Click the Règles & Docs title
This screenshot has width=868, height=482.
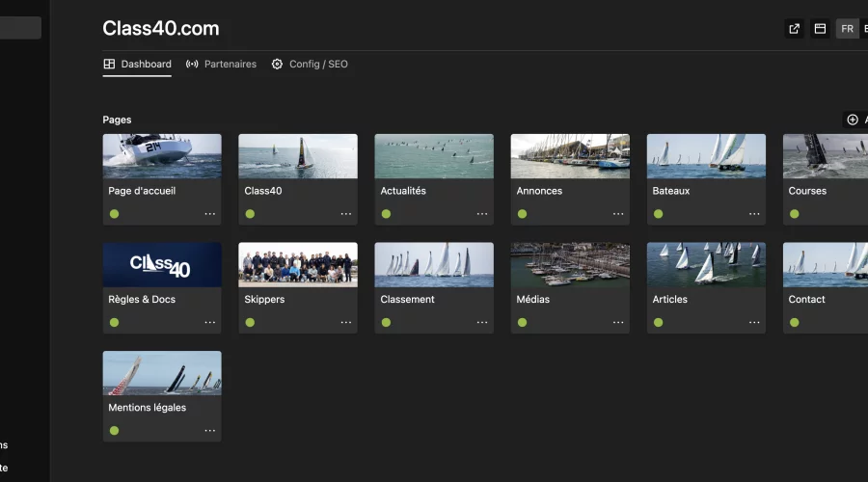point(142,300)
